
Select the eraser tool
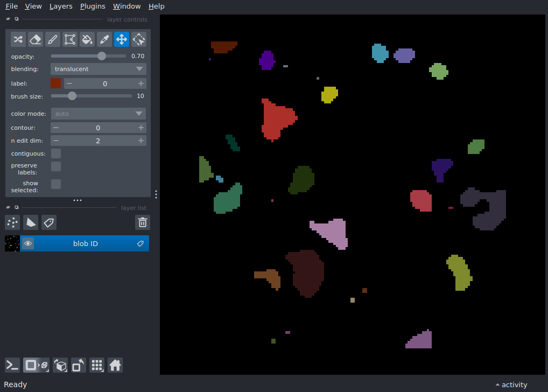click(35, 39)
